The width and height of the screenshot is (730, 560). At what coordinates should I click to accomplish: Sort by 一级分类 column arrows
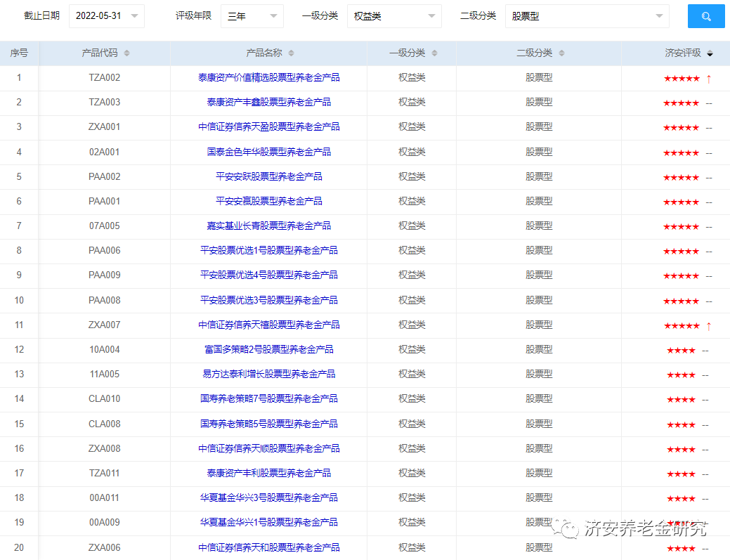pos(434,53)
